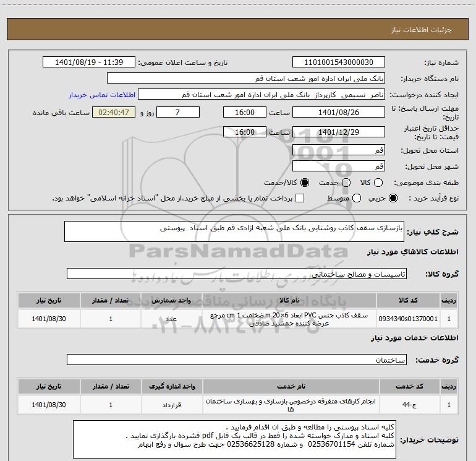Screen dimensions: 476x461
Task: Toggle the اسناد خزانه اسلامی payment checkbox
Action: click(300, 198)
